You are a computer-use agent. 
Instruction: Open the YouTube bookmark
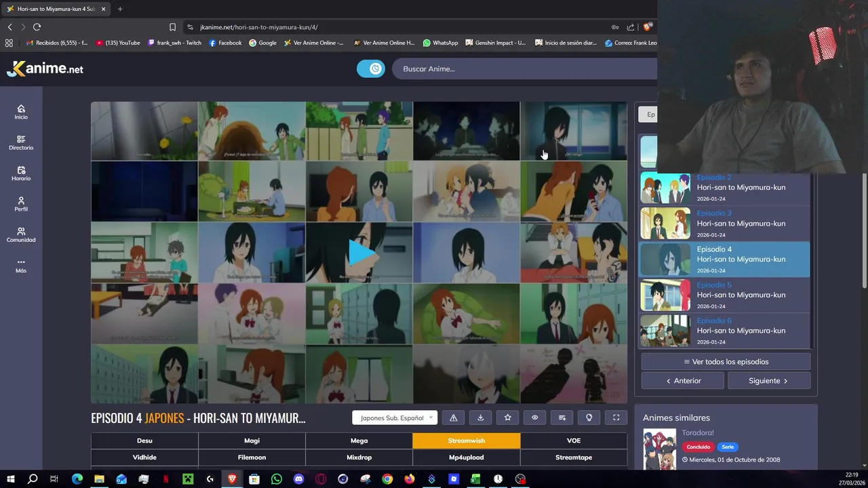(118, 43)
